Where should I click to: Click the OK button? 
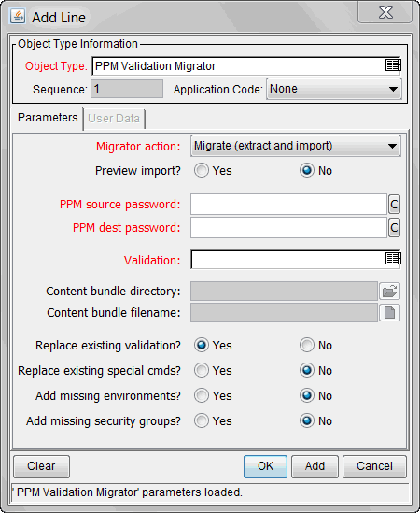click(x=265, y=466)
